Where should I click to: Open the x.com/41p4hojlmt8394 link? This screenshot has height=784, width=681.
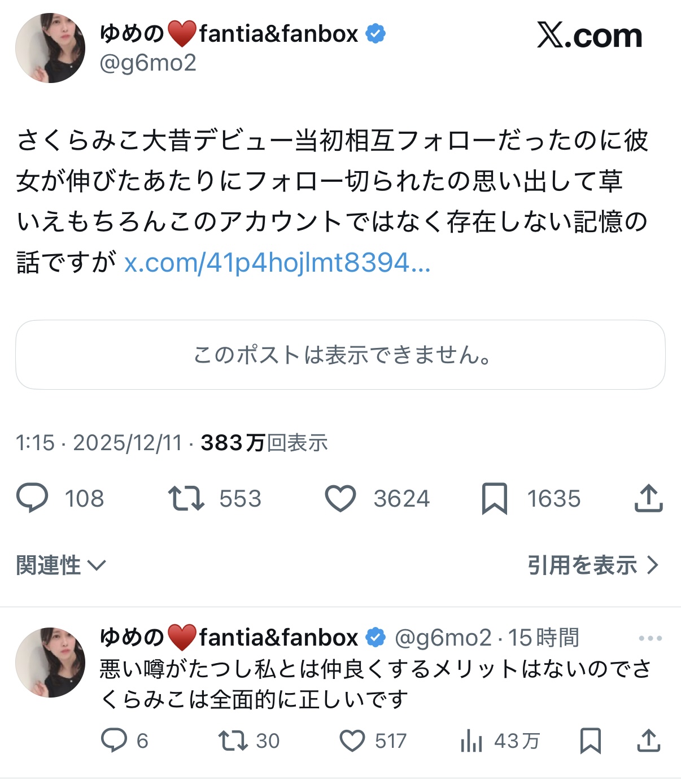pyautogui.click(x=277, y=263)
